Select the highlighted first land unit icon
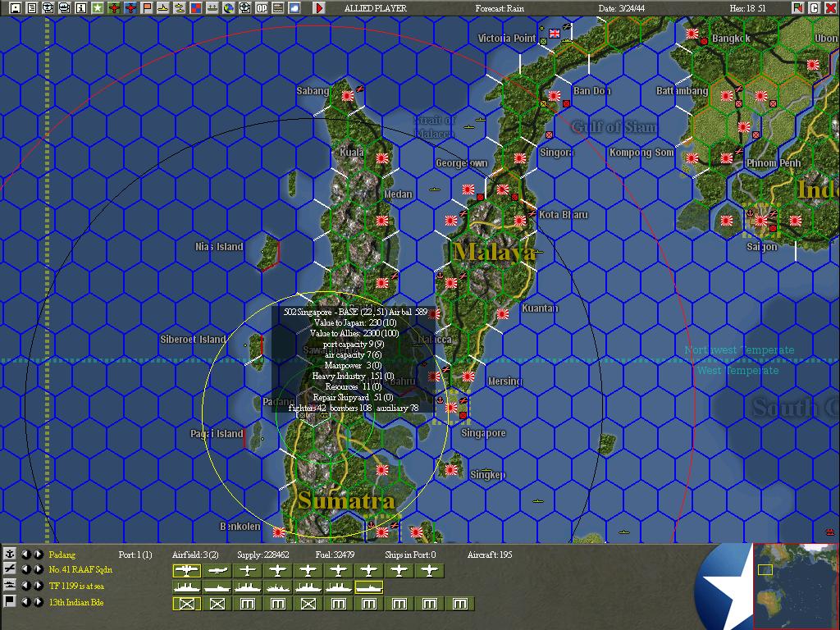This screenshot has width=840, height=630. 187,604
